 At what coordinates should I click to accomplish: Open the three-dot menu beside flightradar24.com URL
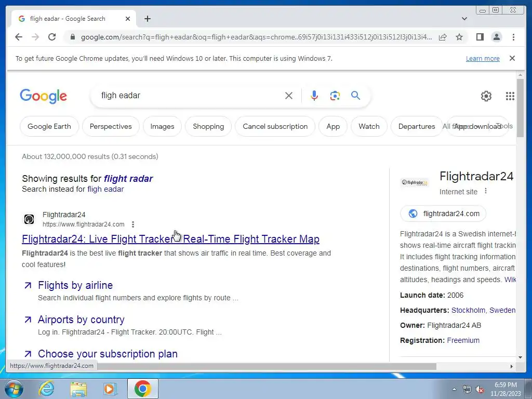(133, 224)
